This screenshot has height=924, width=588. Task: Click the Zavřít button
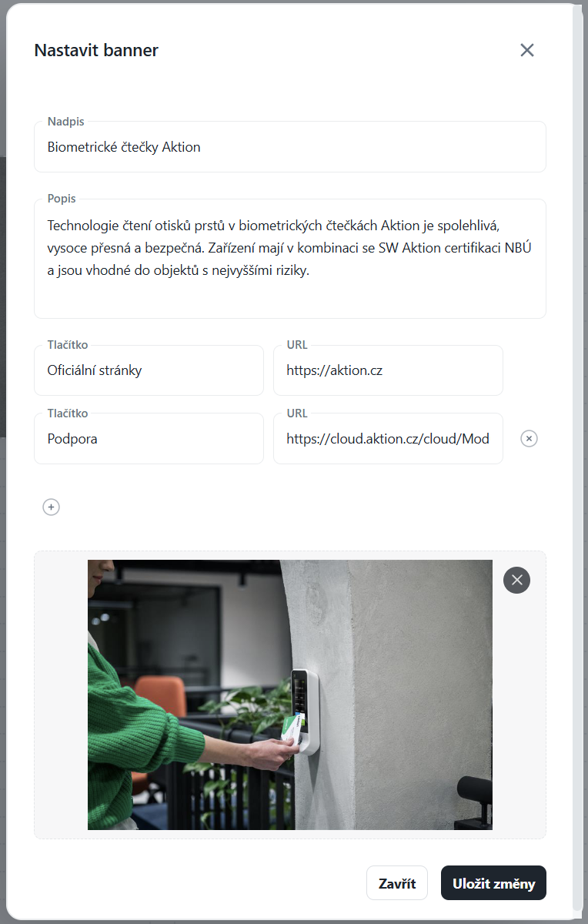(x=397, y=883)
